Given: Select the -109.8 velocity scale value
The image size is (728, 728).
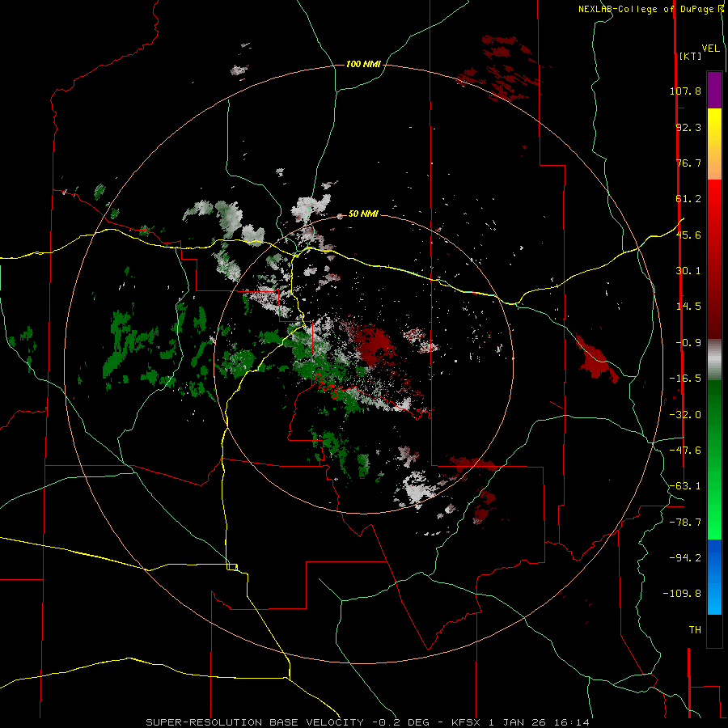Looking at the screenshot, I should (682, 594).
